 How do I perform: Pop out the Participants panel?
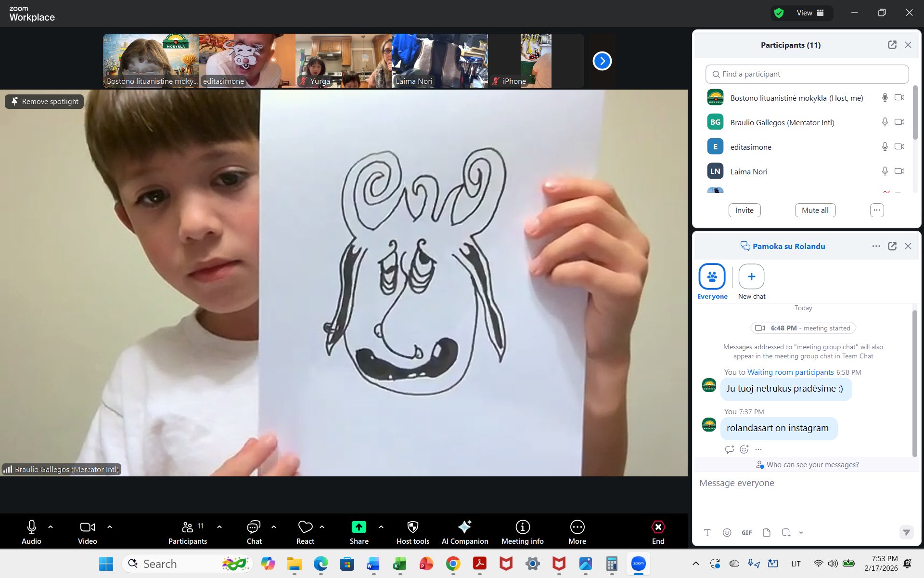coord(892,45)
